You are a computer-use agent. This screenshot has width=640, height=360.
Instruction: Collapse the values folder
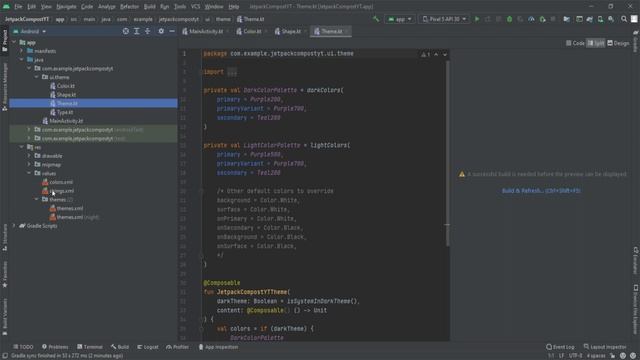(x=29, y=173)
